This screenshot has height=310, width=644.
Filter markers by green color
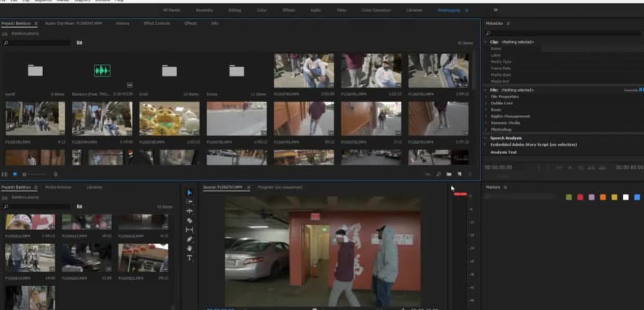point(569,197)
